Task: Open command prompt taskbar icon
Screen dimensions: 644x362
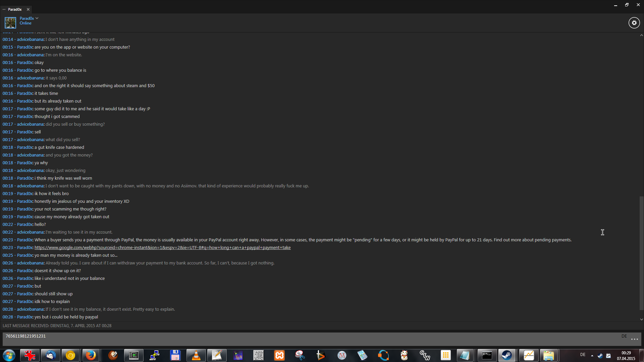Action: tap(487, 355)
